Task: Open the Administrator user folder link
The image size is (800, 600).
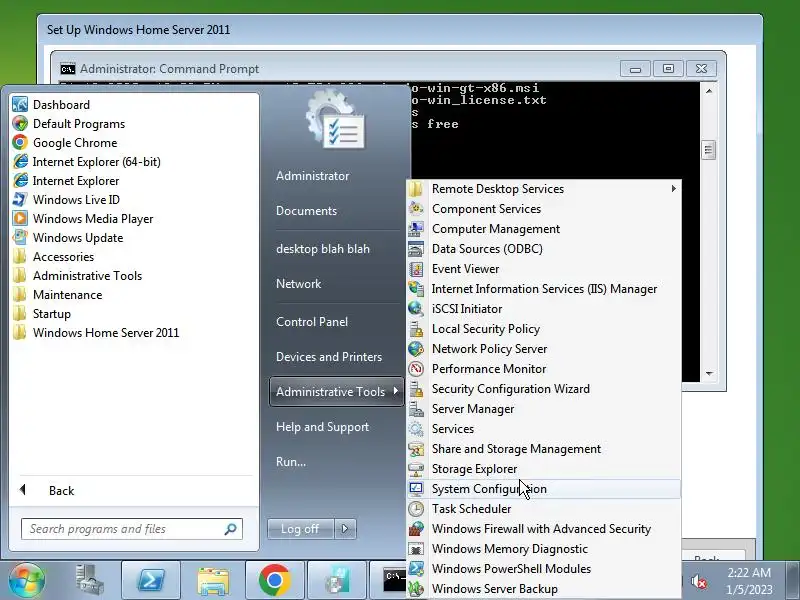Action: pyautogui.click(x=312, y=176)
